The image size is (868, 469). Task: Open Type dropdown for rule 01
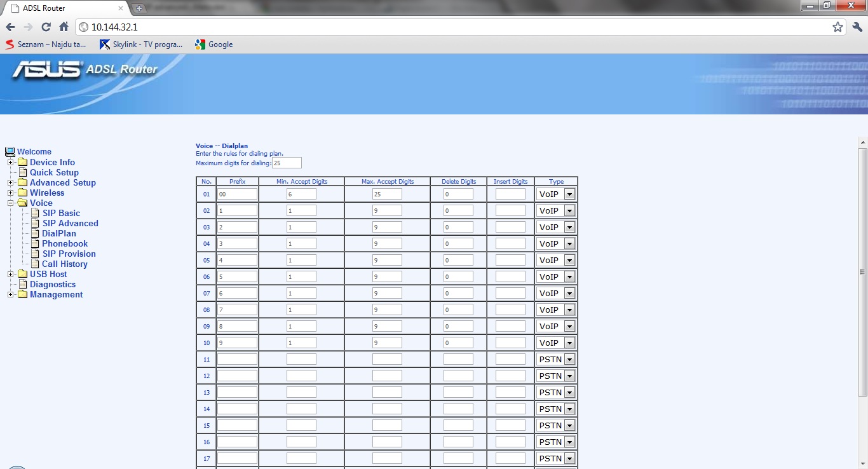(x=556, y=194)
